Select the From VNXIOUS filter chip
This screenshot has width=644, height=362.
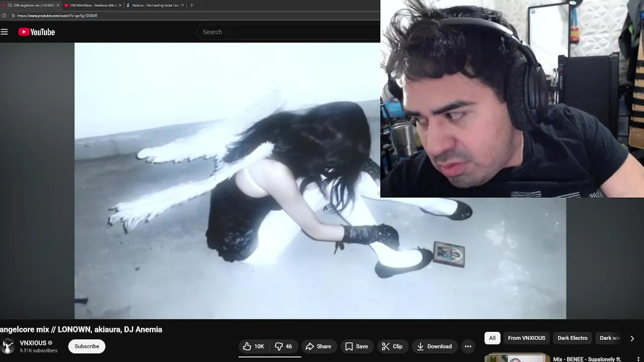(x=526, y=338)
